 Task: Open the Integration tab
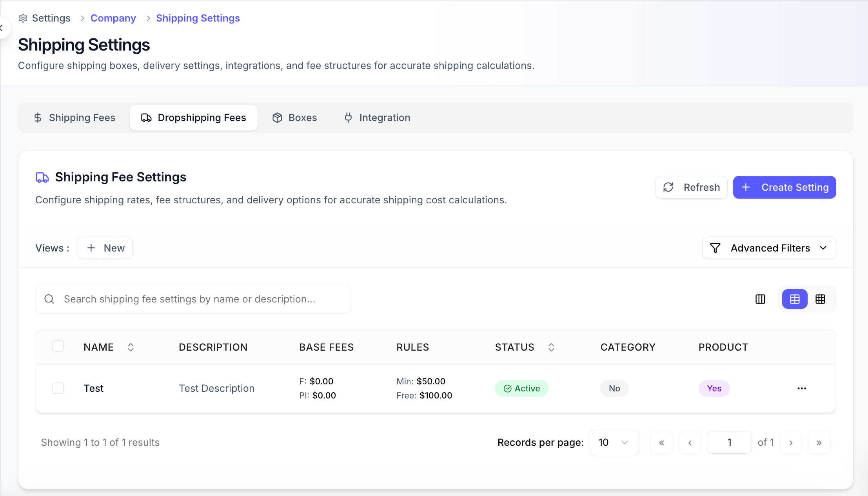377,118
